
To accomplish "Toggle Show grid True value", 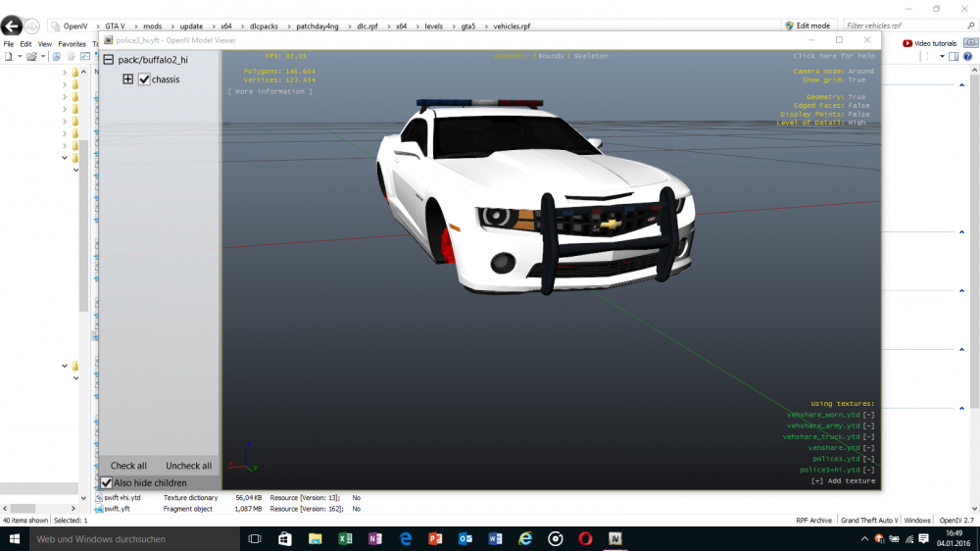I will tap(857, 80).
